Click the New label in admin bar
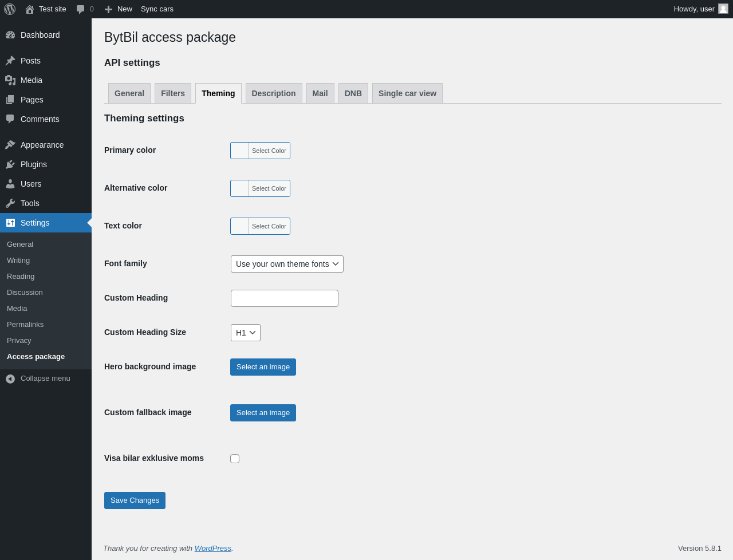 pos(125,9)
